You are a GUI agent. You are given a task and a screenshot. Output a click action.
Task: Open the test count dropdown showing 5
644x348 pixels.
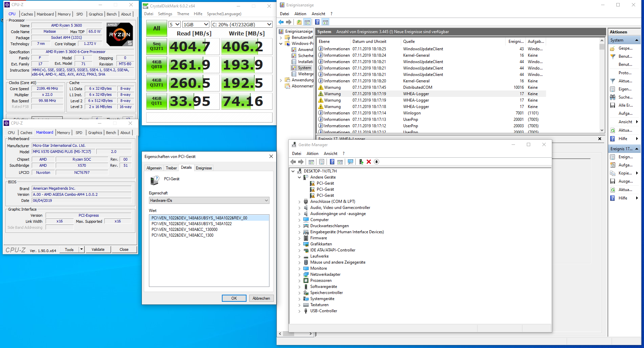[175, 25]
